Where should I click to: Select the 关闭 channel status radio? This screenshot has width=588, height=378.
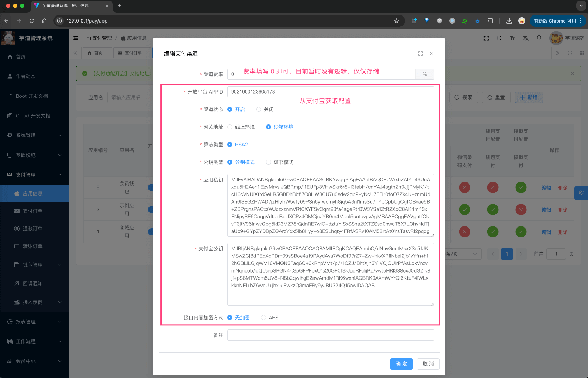259,109
